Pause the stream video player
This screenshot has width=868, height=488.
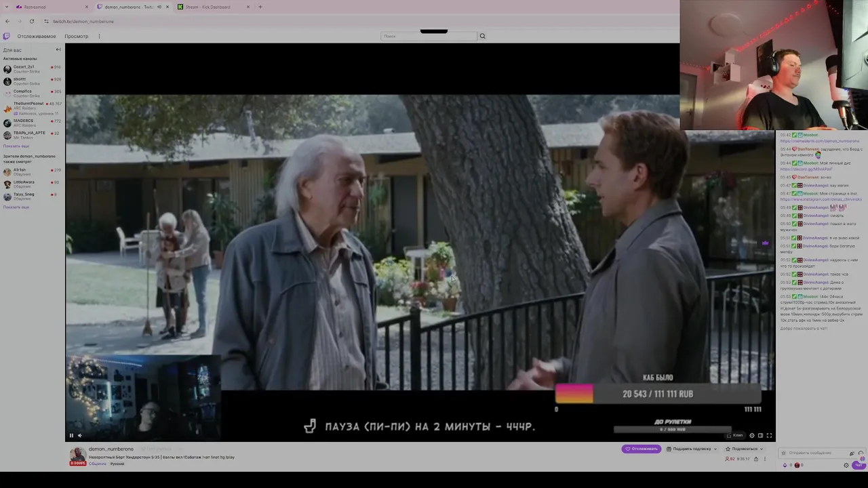click(71, 435)
